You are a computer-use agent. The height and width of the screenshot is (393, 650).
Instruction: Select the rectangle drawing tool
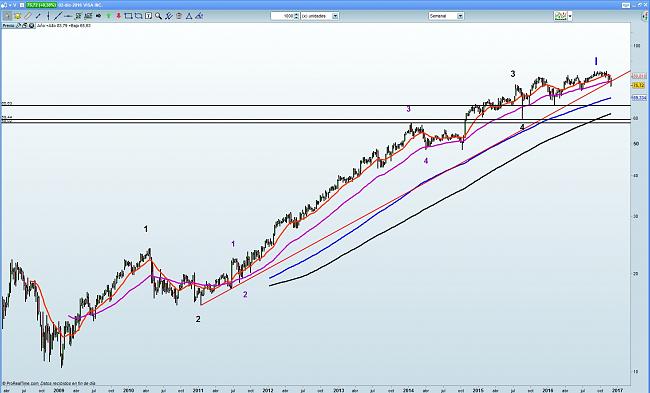coord(129,16)
